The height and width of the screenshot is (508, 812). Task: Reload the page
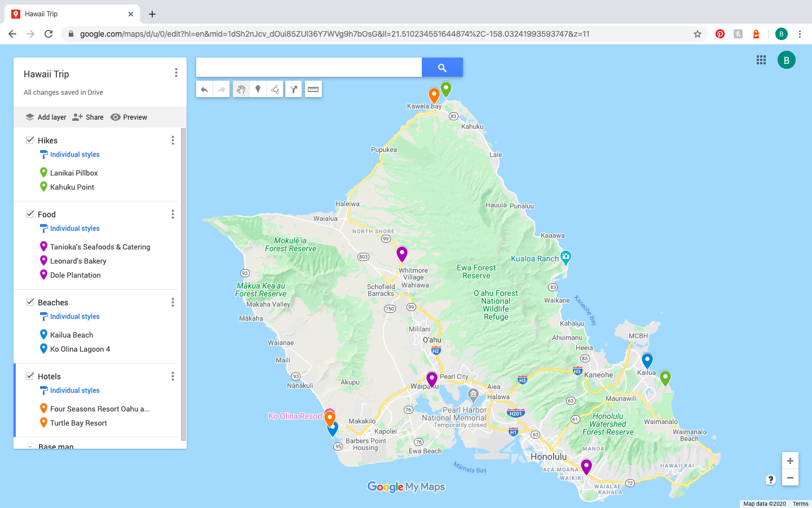tap(48, 34)
